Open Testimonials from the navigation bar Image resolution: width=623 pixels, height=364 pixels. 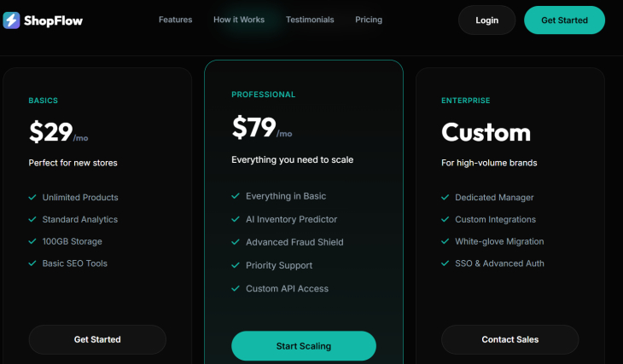(310, 20)
